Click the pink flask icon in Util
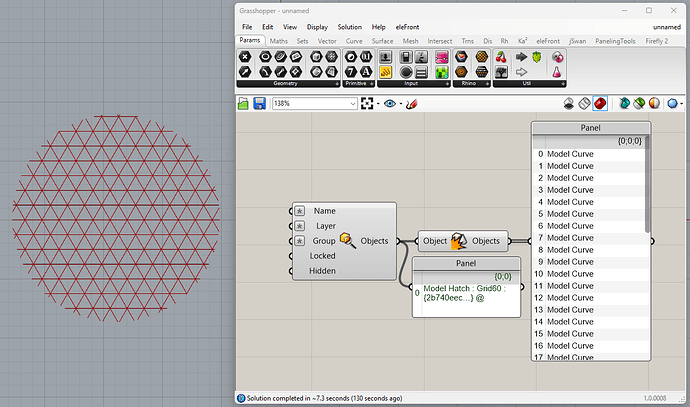The height and width of the screenshot is (407, 690). 557,72
